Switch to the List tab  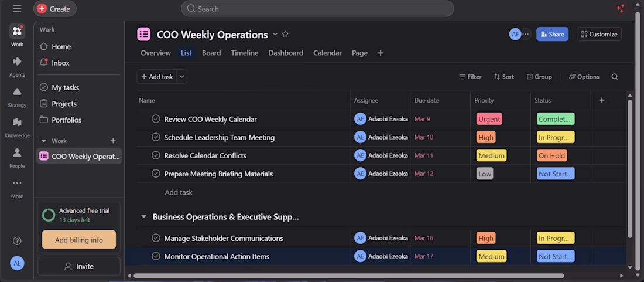click(x=186, y=53)
